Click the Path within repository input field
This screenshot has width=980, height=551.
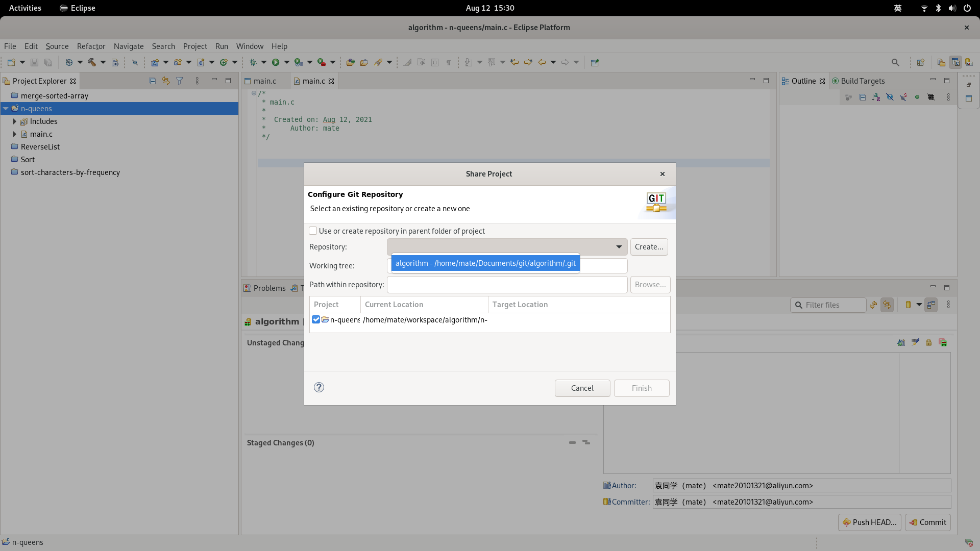click(507, 285)
